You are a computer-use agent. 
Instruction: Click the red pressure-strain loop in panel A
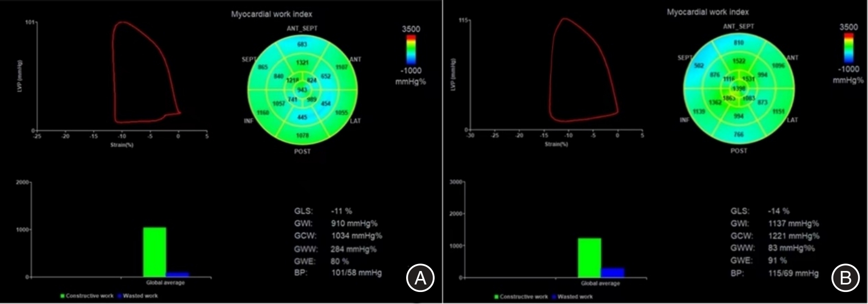tap(113, 70)
